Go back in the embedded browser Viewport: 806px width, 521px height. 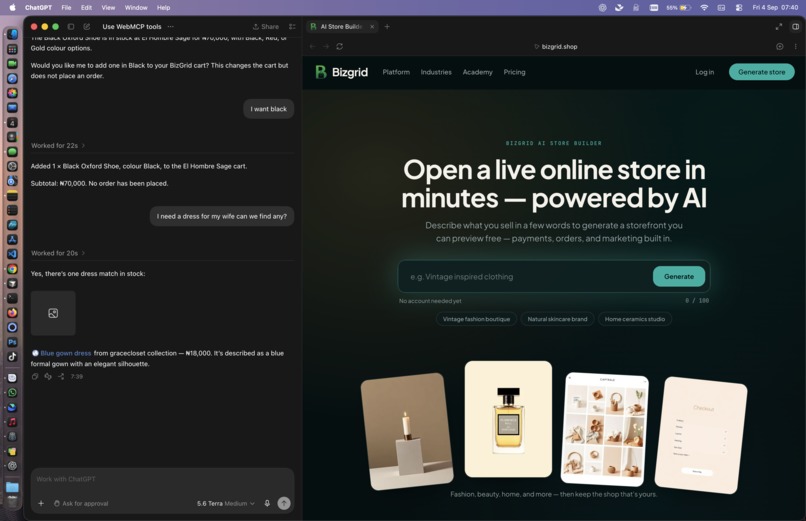(312, 46)
